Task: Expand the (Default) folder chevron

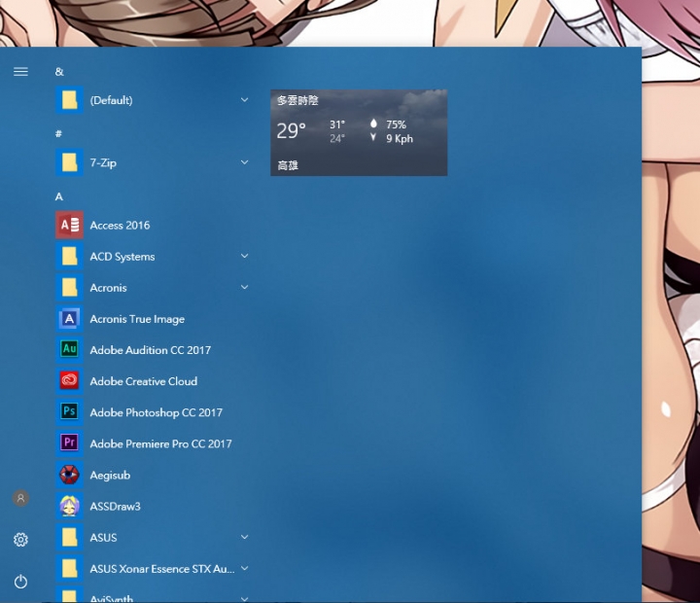Action: tap(245, 99)
